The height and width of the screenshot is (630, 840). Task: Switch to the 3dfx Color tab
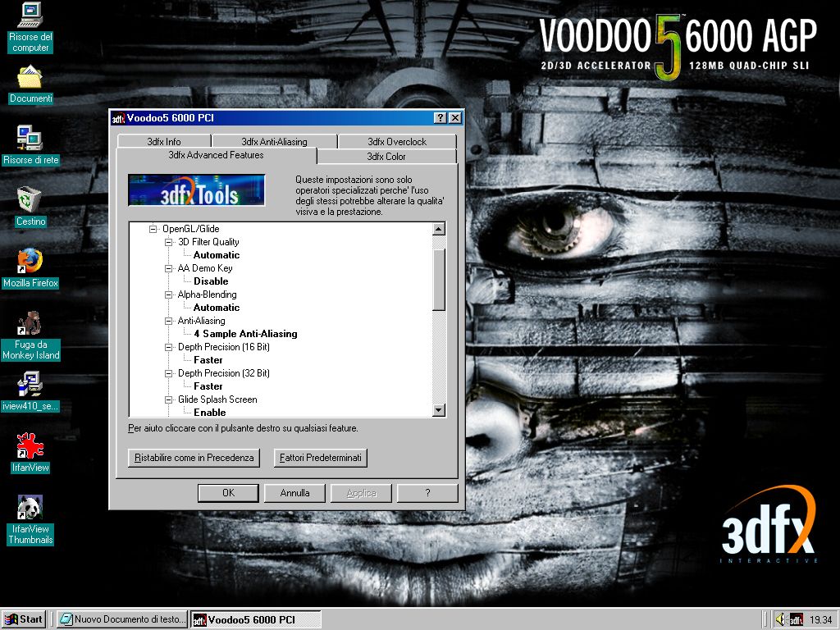[386, 157]
